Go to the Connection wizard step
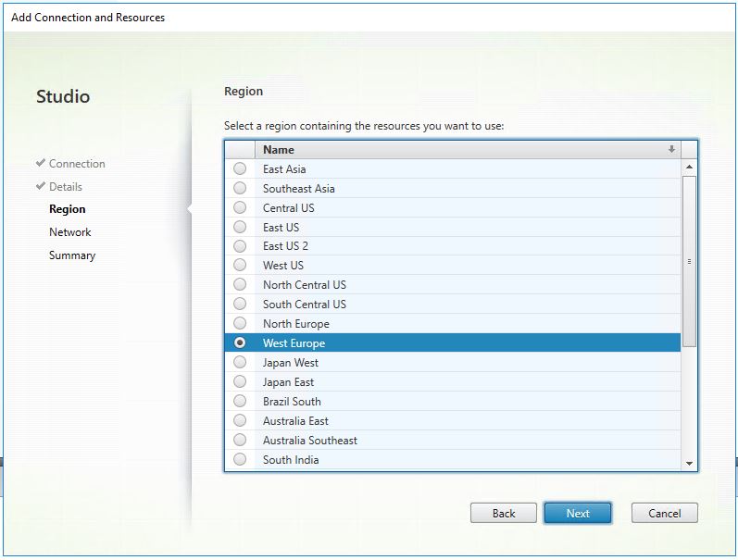 (x=77, y=164)
